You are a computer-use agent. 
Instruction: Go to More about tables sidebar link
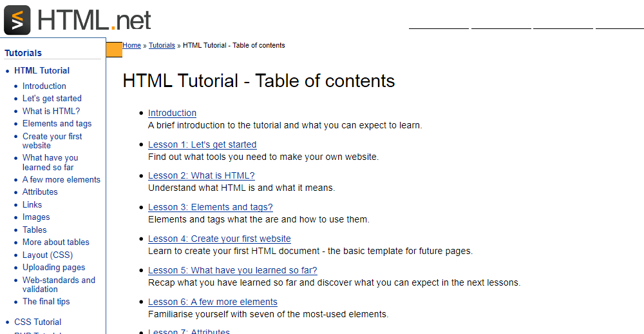[x=56, y=242]
